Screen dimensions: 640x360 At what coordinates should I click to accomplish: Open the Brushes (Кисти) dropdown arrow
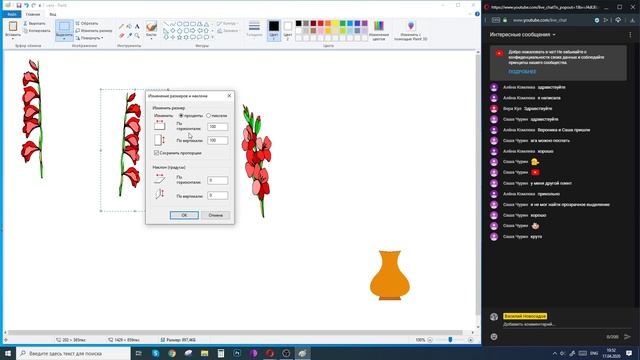click(x=151, y=39)
